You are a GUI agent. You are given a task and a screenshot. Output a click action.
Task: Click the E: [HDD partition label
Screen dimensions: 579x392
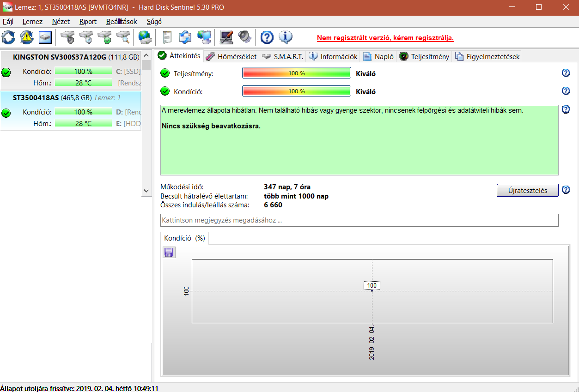[128, 123]
